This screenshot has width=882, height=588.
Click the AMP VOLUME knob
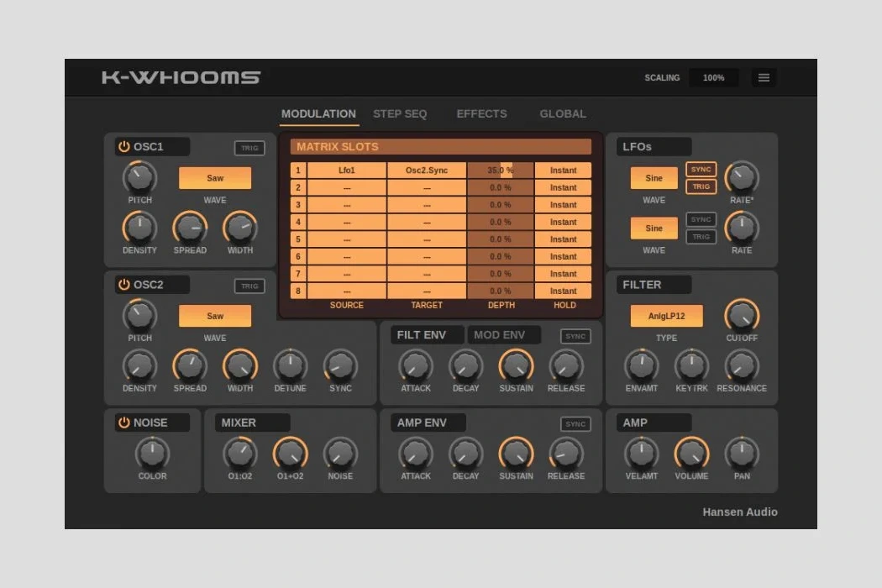[691, 453]
